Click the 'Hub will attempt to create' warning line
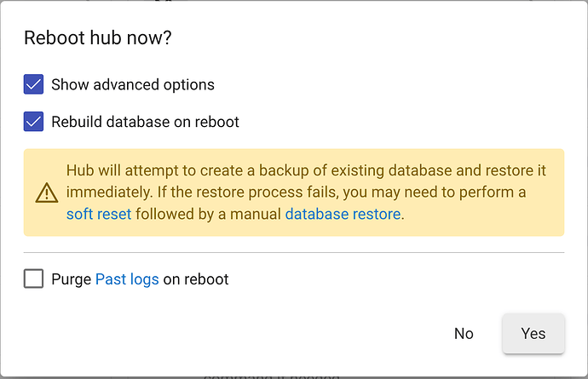588x379 pixels. [x=306, y=170]
